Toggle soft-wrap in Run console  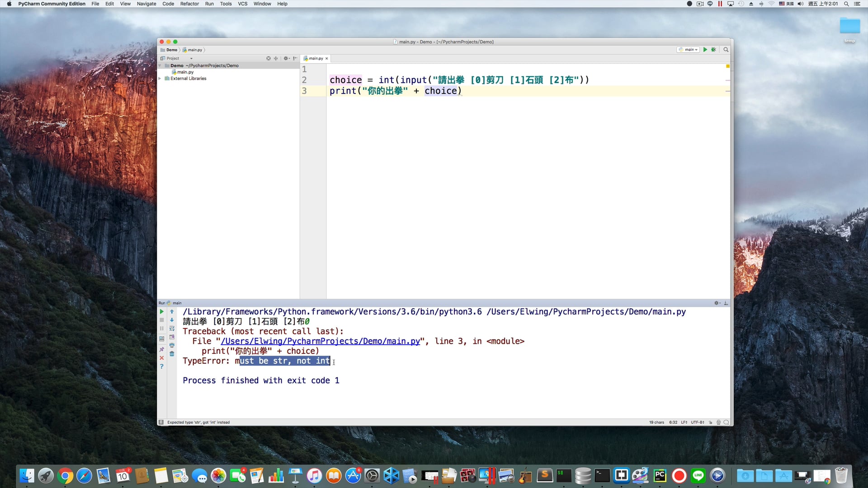click(172, 328)
